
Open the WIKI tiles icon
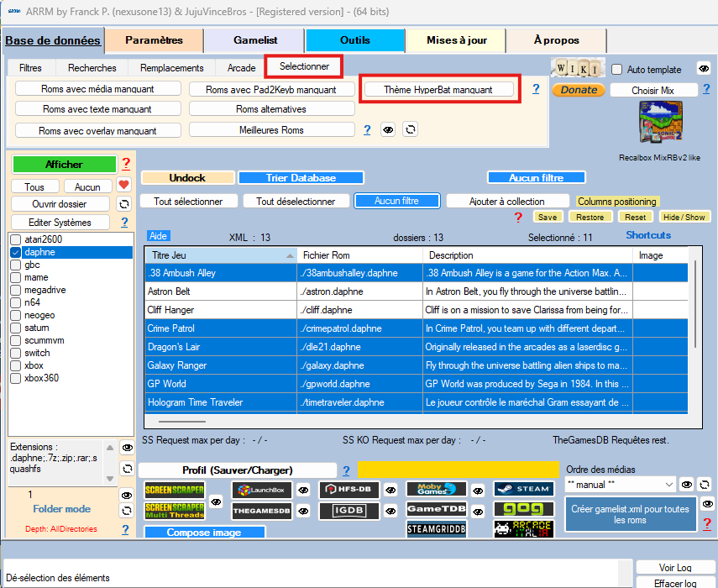(577, 68)
